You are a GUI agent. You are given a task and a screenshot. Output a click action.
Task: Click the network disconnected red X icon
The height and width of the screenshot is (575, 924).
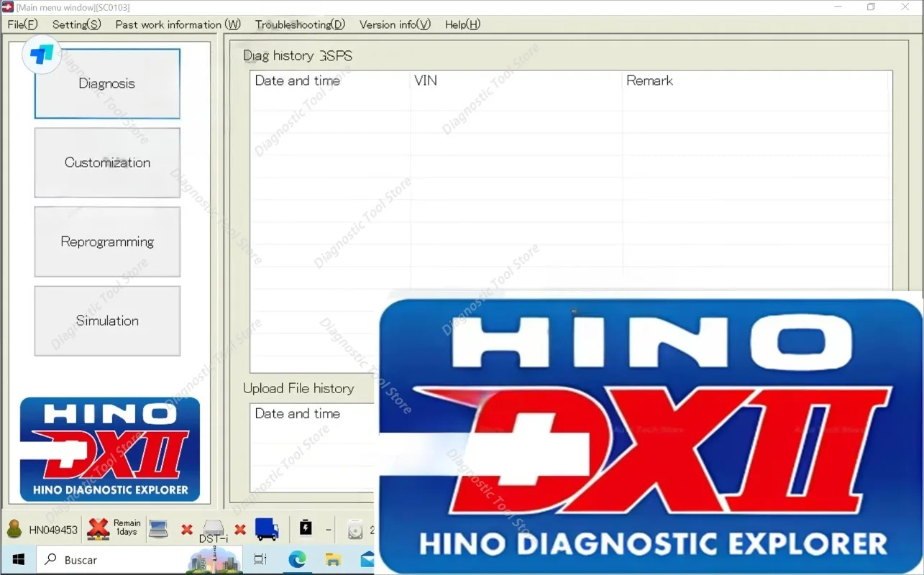[98, 530]
